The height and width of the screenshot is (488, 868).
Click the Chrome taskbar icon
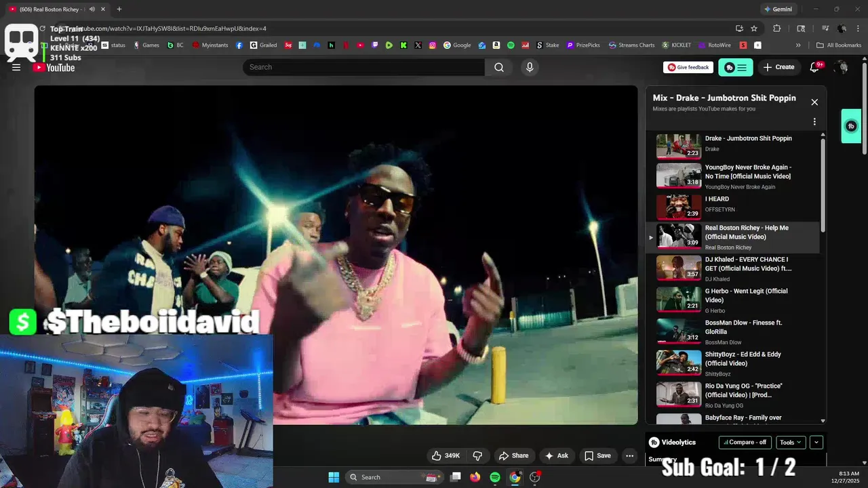(515, 477)
